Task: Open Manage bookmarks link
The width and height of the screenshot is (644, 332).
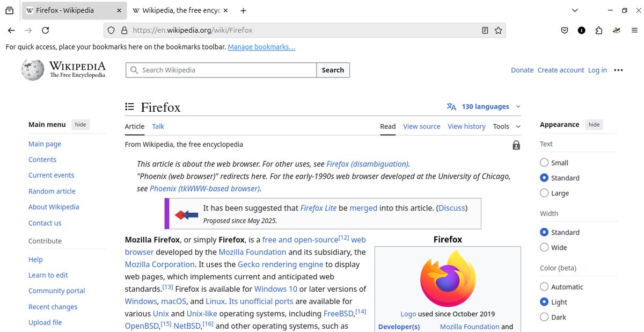Action: [261, 47]
